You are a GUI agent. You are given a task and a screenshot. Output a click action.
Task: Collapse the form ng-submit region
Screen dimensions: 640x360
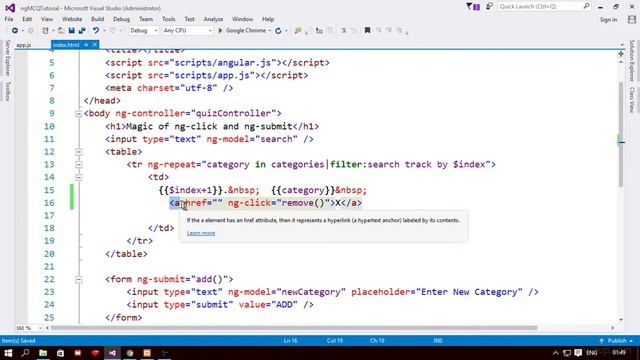click(x=79, y=279)
